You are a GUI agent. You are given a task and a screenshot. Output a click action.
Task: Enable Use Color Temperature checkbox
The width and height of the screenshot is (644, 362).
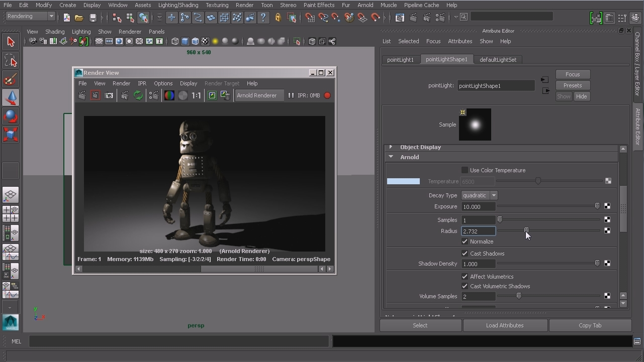[465, 170]
